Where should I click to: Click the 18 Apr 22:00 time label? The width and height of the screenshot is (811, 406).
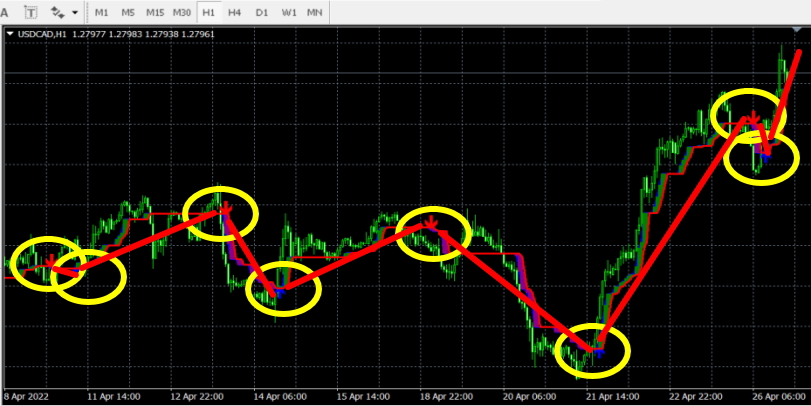(446, 397)
